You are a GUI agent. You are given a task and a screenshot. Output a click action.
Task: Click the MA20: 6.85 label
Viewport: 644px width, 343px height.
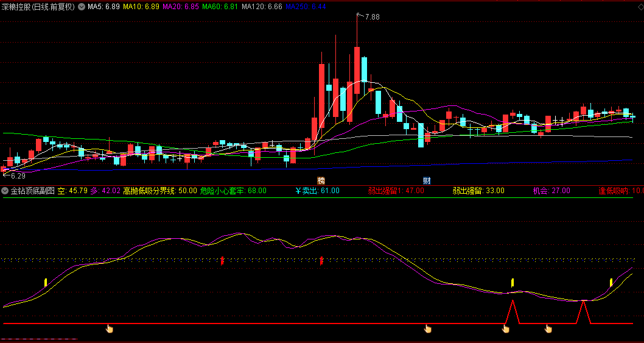[181, 7]
